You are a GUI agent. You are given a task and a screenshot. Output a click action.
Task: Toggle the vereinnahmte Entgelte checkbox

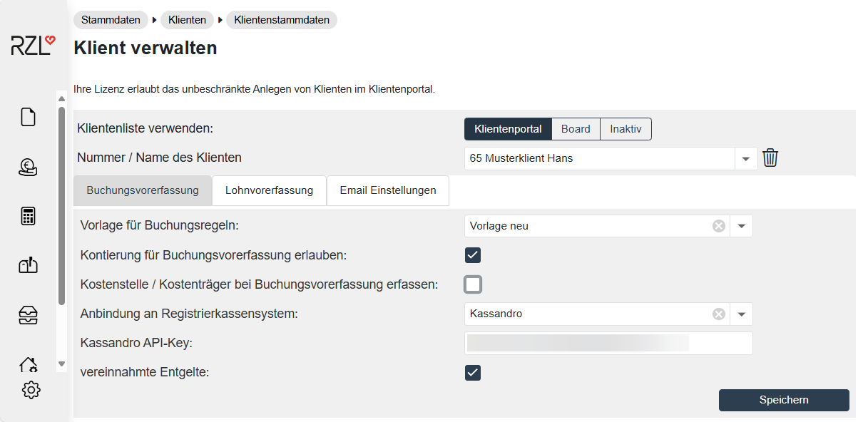pos(473,372)
